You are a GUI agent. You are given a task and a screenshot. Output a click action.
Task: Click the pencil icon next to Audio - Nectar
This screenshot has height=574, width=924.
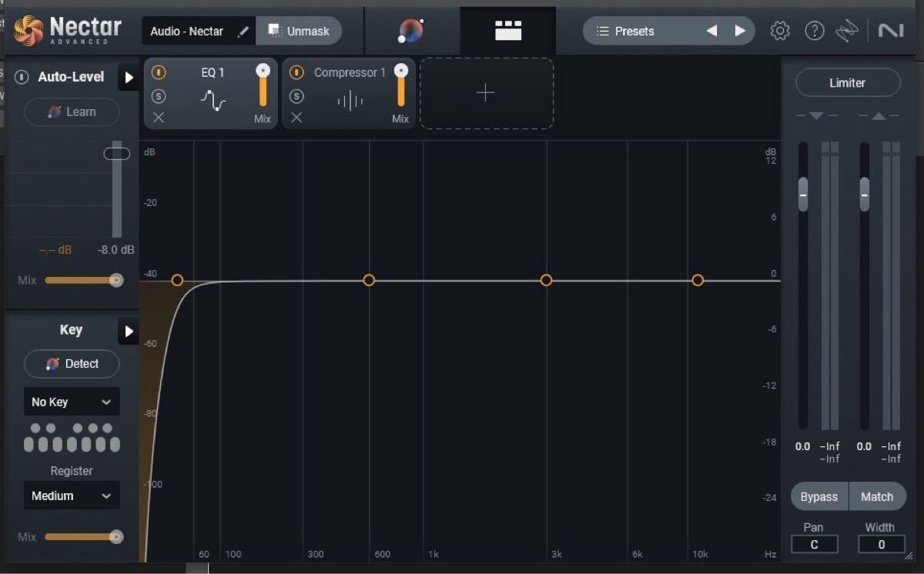pyautogui.click(x=242, y=32)
